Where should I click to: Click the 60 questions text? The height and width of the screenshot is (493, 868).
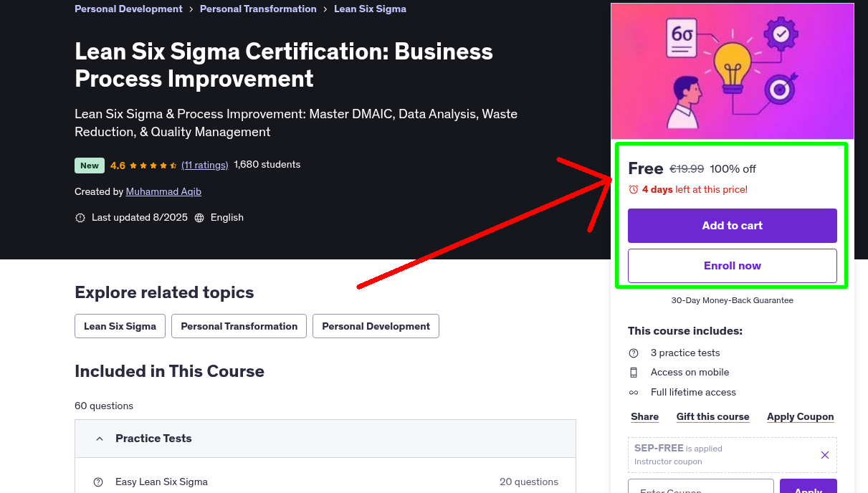tap(104, 406)
